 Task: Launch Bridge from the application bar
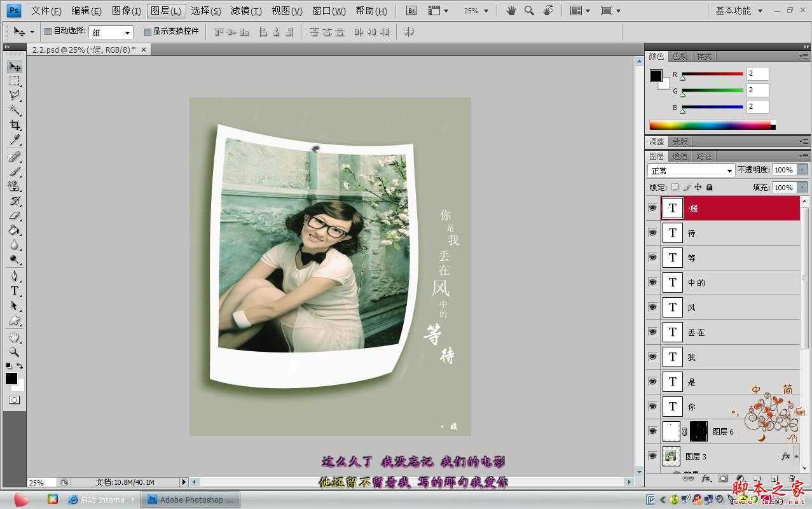pos(411,11)
